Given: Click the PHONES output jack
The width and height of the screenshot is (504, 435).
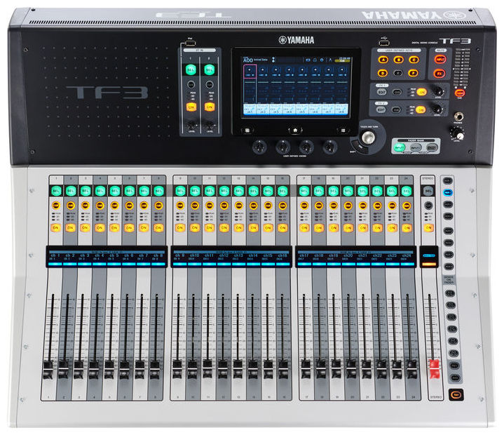Looking at the screenshot, I should coord(458,116).
